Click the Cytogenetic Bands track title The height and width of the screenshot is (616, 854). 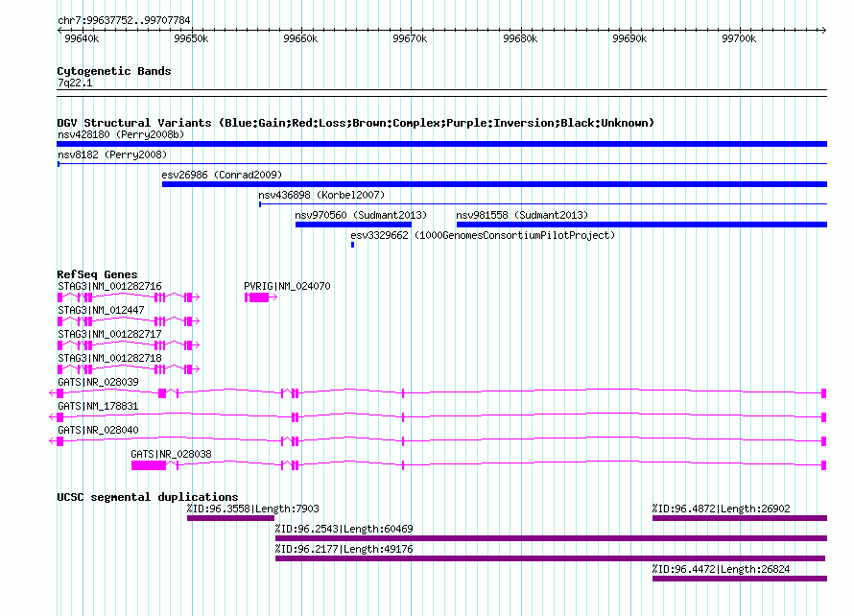coord(114,71)
